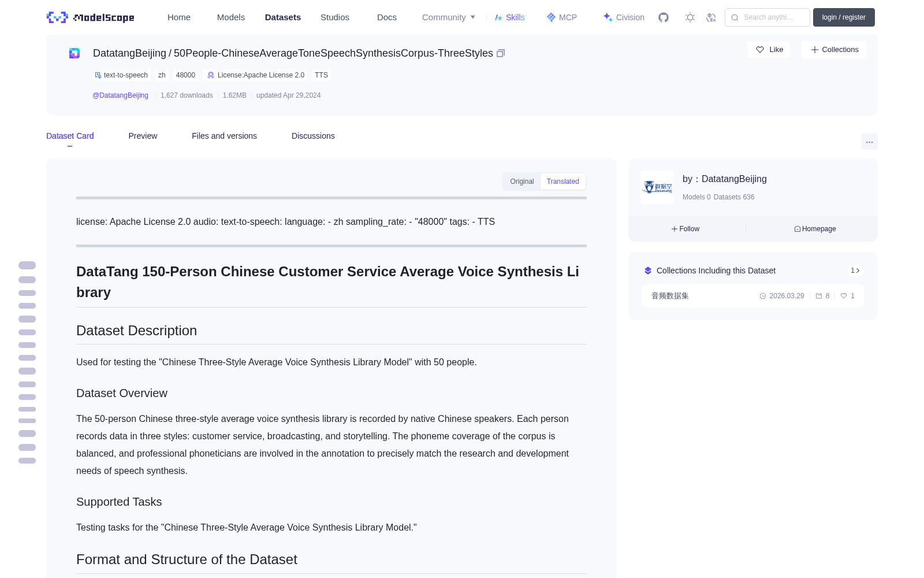
Task: Click the updated Apr 29,2024 text
Action: [x=288, y=95]
